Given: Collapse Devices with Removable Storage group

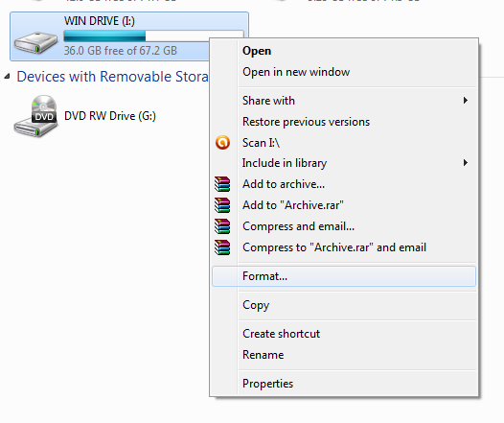Looking at the screenshot, I should (x=7, y=77).
